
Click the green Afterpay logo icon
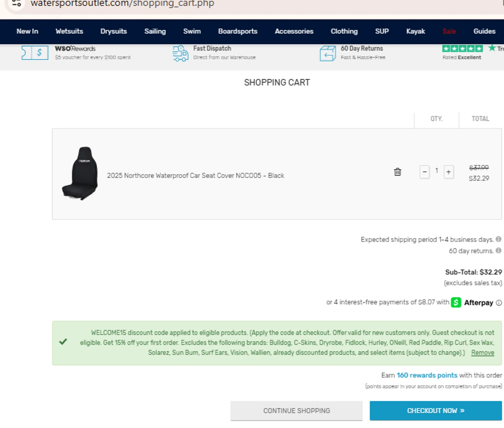[456, 302]
